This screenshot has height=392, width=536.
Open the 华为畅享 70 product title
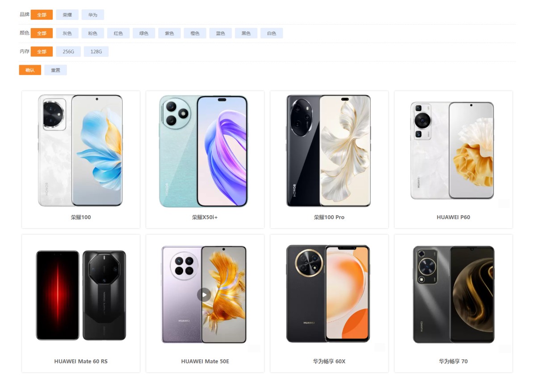(453, 361)
